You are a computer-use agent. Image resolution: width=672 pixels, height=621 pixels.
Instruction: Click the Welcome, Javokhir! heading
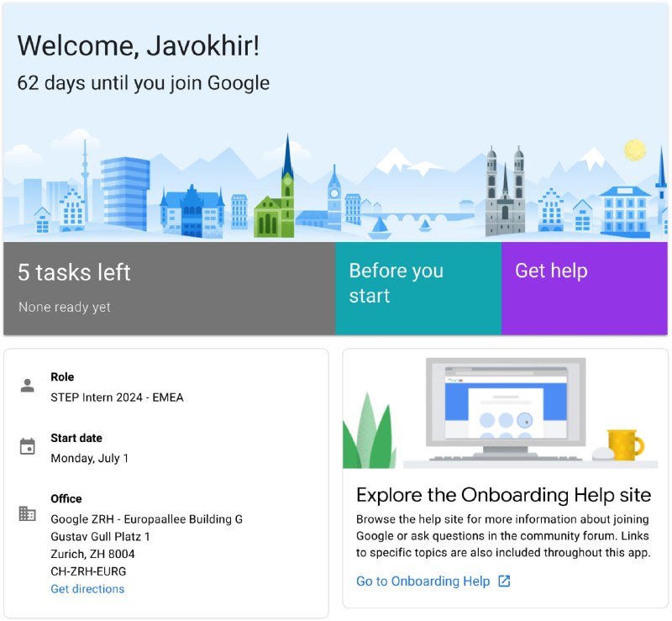[138, 45]
